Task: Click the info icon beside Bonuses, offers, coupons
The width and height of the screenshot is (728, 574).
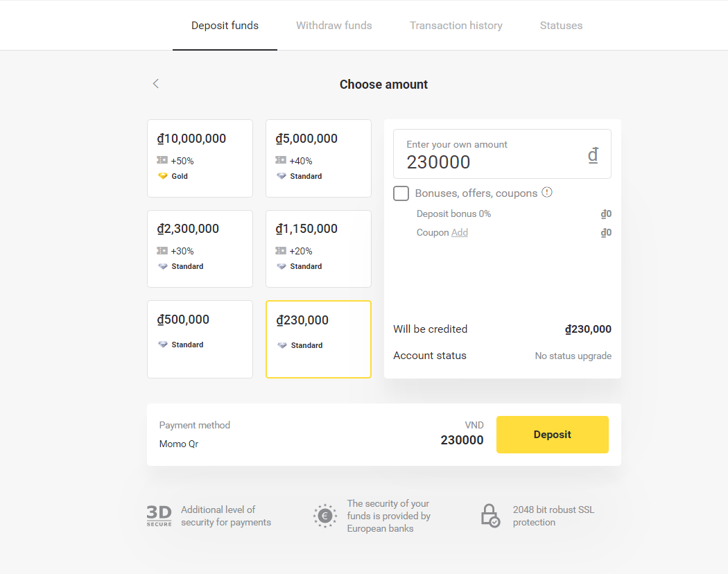Action: pyautogui.click(x=547, y=192)
